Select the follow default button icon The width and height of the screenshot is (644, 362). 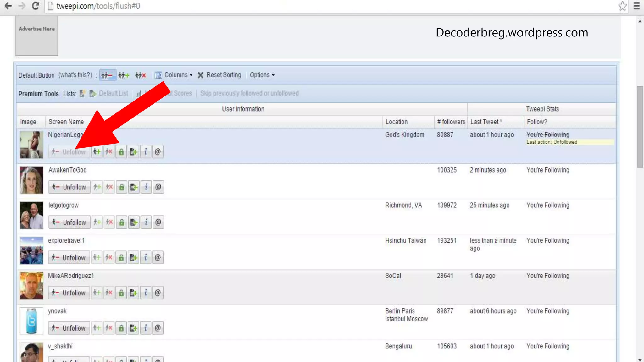point(124,75)
